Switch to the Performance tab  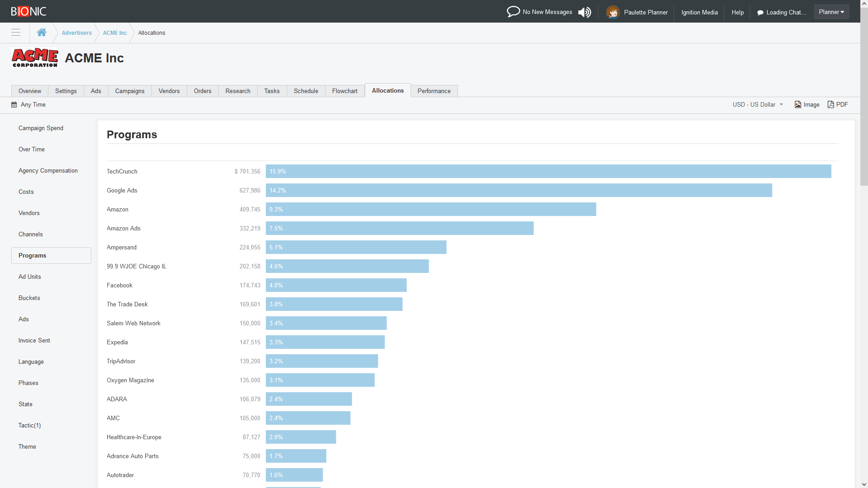(434, 91)
